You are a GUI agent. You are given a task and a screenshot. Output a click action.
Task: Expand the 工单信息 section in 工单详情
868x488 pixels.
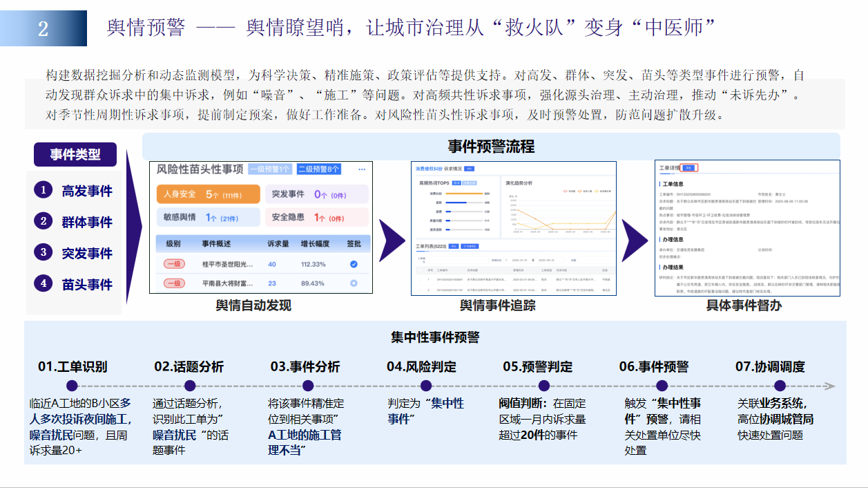(x=673, y=184)
